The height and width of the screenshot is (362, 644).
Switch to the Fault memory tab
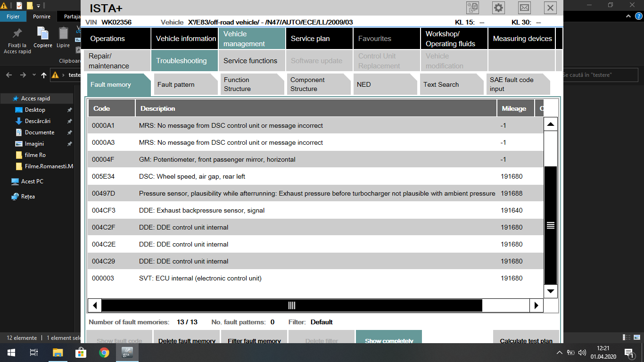[x=118, y=84]
